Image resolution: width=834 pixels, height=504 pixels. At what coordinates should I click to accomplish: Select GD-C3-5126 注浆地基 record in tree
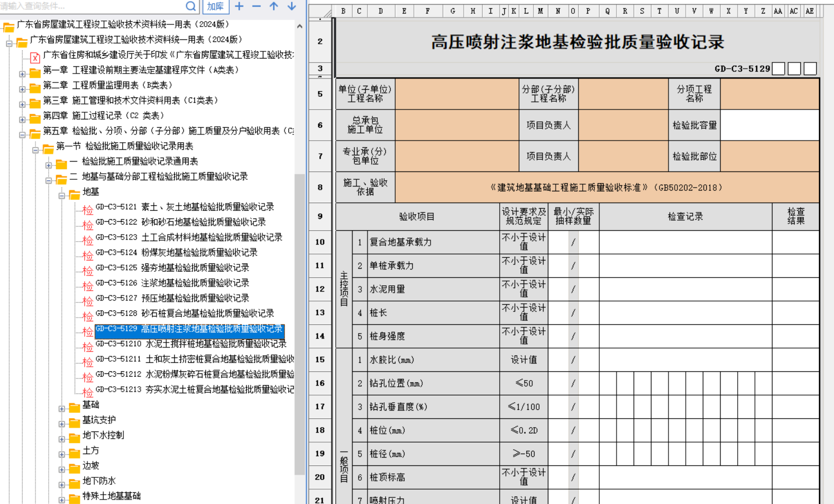click(194, 283)
